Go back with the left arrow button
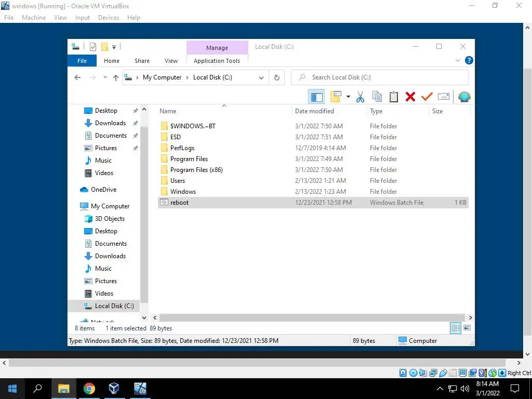 coord(77,77)
